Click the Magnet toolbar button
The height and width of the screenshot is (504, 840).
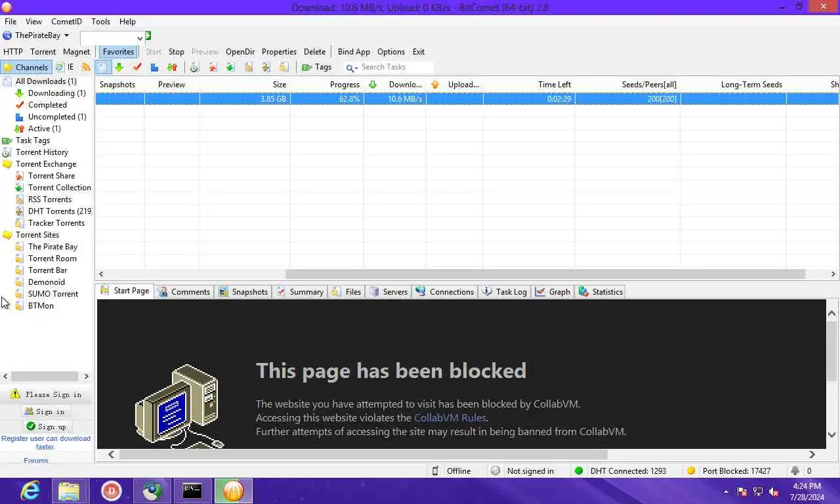[x=76, y=52]
